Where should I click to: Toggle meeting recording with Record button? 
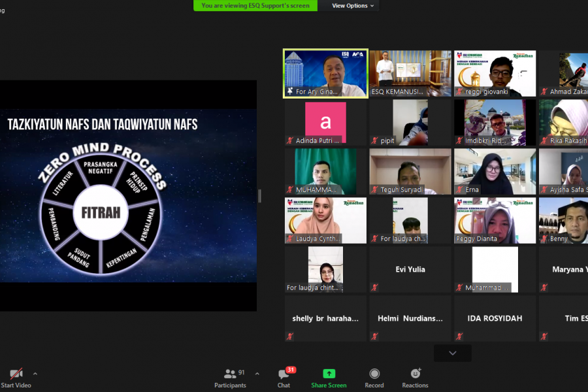pos(374,378)
